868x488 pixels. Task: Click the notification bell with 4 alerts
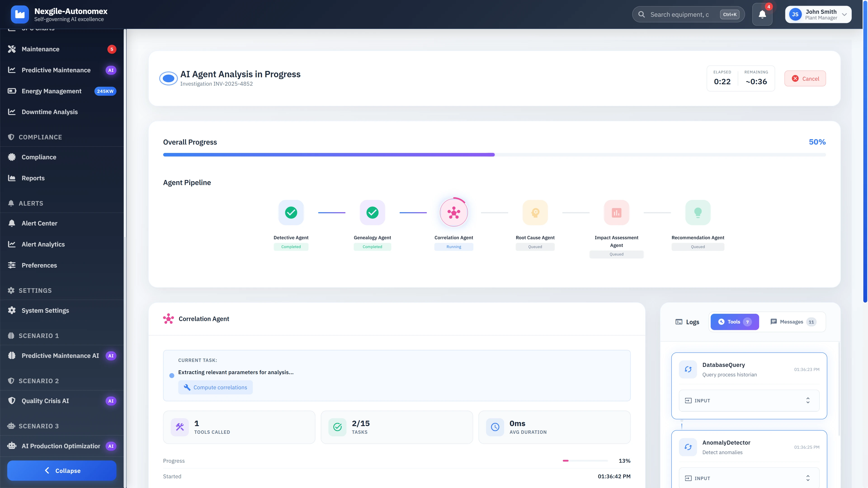pos(762,14)
